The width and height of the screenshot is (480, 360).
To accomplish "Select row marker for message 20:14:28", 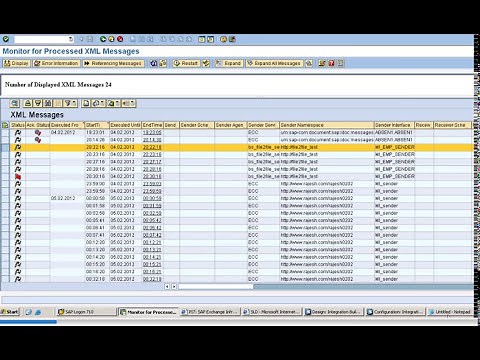I will [x=5, y=140].
